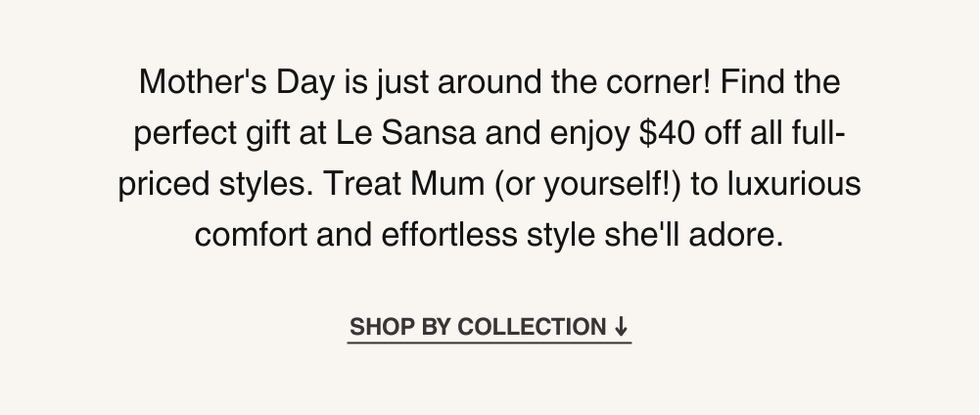Viewport: 980px width, 415px height.
Task: Click the words "around the corner!"
Action: point(575,82)
